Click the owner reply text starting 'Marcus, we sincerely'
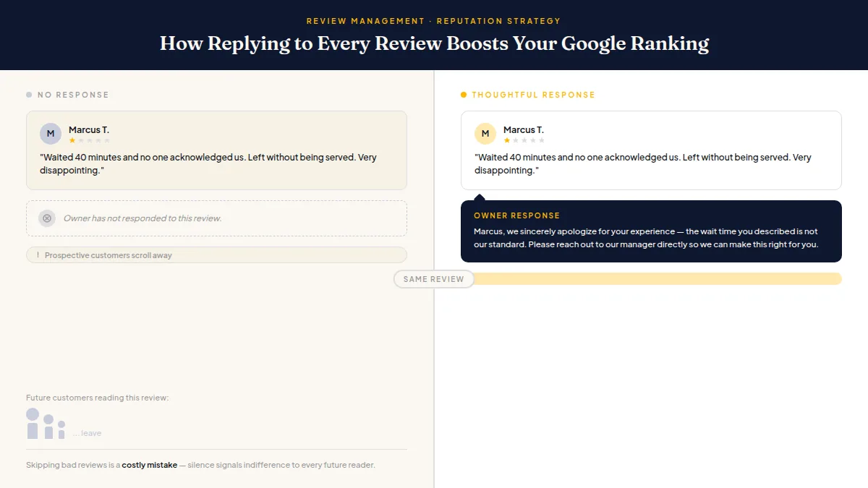The height and width of the screenshot is (488, 868). (646, 238)
